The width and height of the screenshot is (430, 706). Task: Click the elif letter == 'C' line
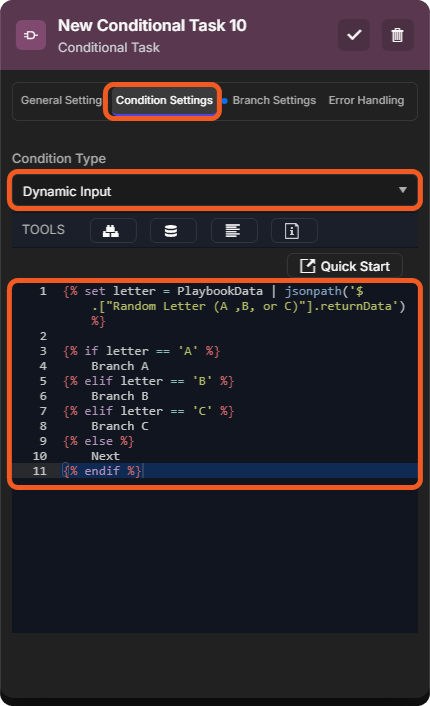click(x=149, y=411)
